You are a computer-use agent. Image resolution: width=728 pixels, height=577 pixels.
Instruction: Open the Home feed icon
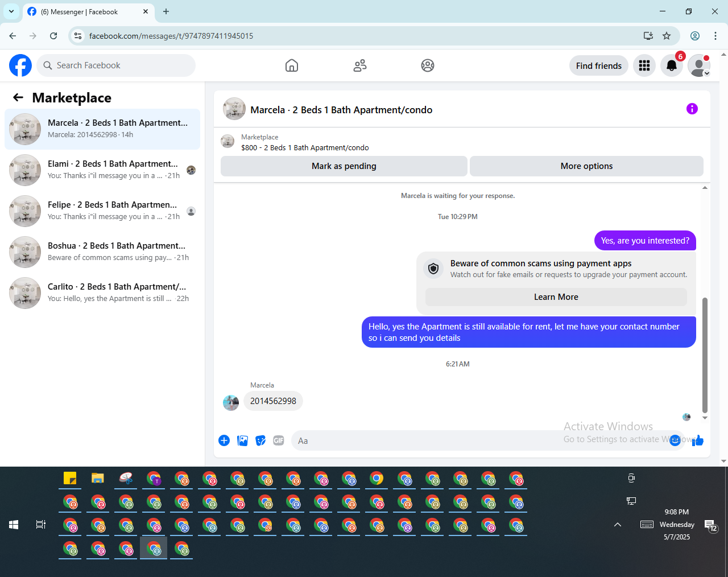click(292, 65)
